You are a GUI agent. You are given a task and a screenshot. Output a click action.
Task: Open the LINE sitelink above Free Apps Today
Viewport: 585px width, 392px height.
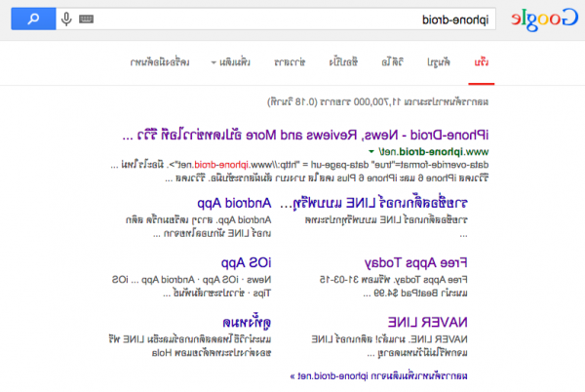point(390,204)
